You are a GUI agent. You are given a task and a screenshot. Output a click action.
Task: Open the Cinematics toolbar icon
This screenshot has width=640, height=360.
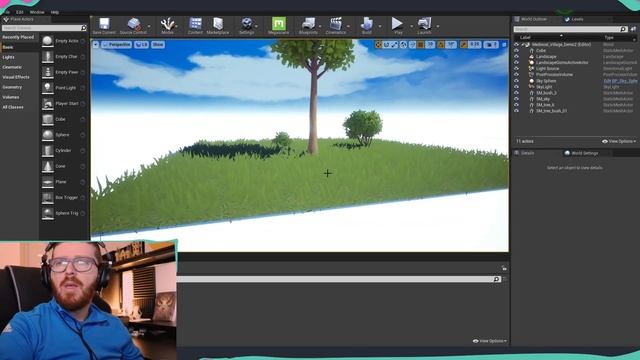[336, 24]
